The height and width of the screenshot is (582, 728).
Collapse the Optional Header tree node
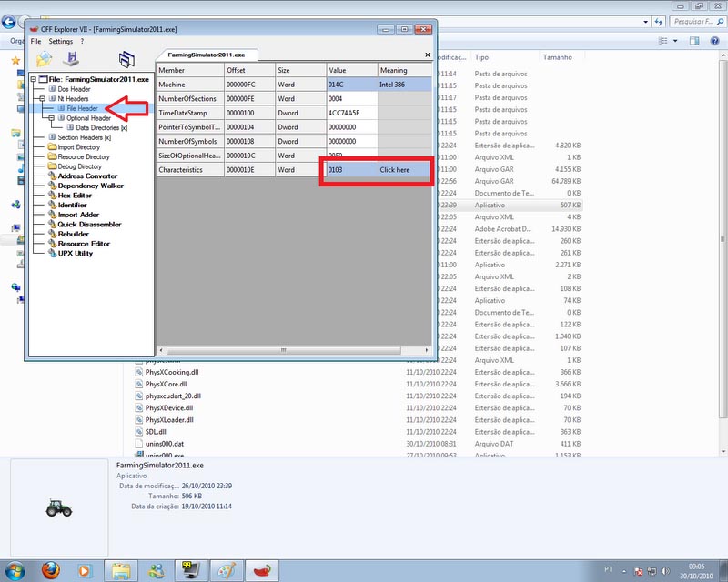pos(52,118)
